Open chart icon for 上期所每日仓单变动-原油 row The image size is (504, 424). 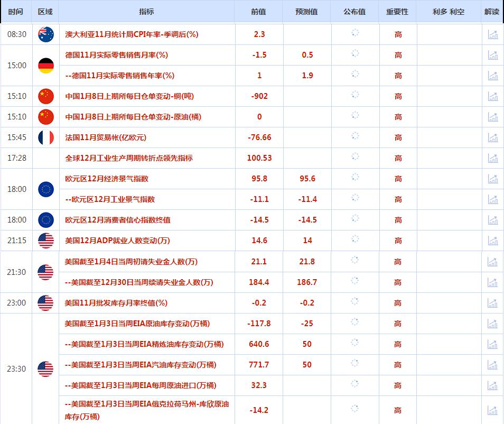493,117
